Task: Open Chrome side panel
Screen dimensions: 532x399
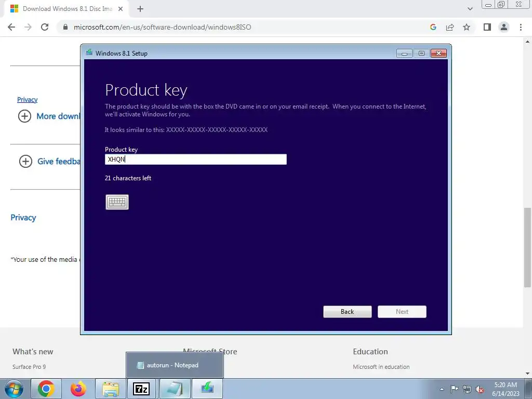Action: tap(487, 27)
